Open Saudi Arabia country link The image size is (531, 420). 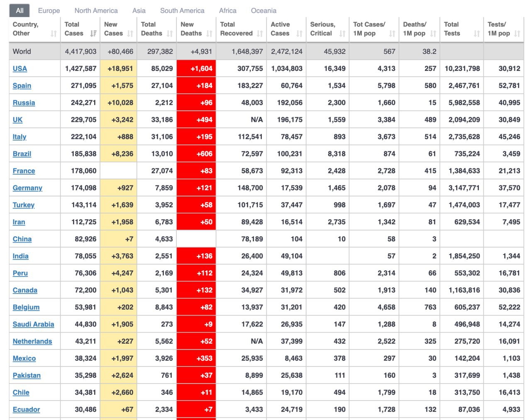click(x=33, y=324)
